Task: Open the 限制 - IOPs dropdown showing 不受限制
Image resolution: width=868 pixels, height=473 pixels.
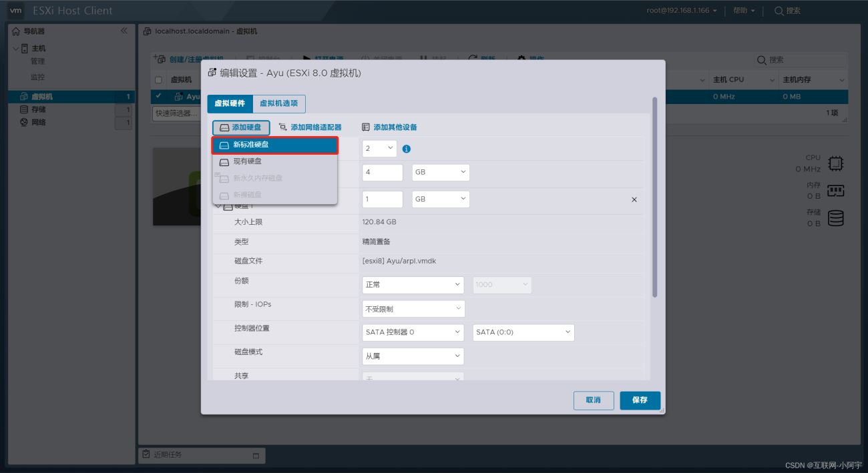Action: pyautogui.click(x=413, y=309)
